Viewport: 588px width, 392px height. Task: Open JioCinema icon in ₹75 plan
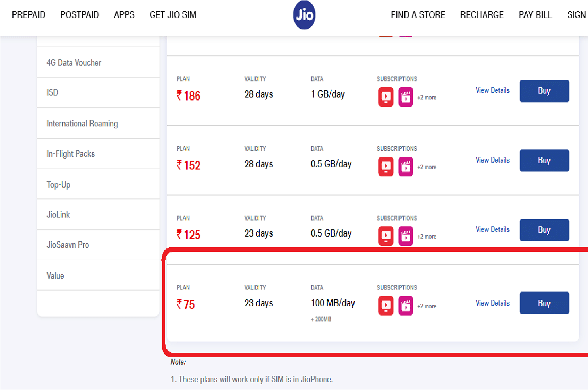406,306
